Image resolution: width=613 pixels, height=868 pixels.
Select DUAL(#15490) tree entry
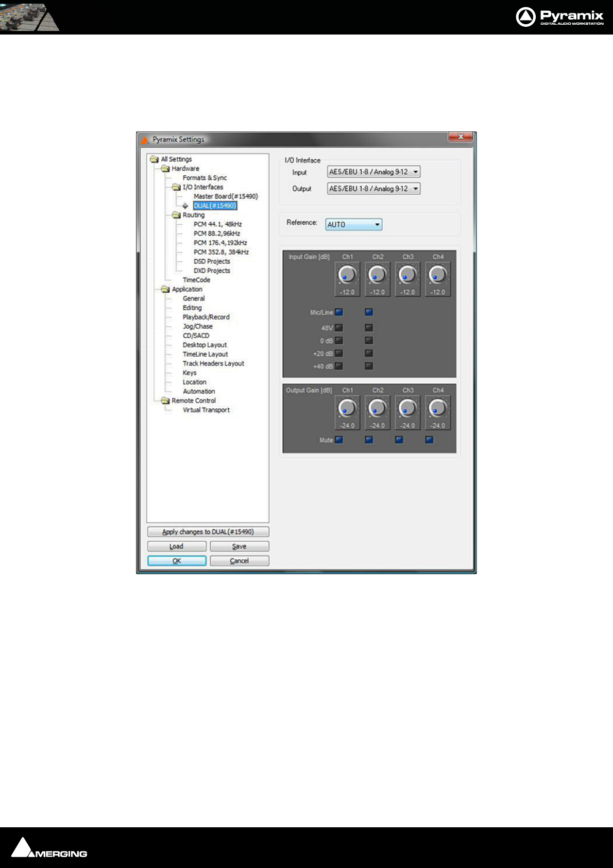pyautogui.click(x=215, y=206)
